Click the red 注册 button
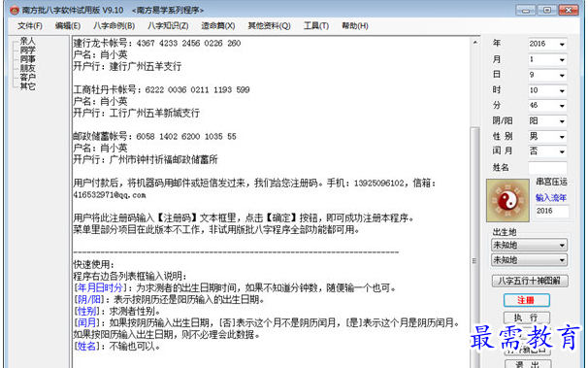The height and width of the screenshot is (368, 588). [527, 300]
